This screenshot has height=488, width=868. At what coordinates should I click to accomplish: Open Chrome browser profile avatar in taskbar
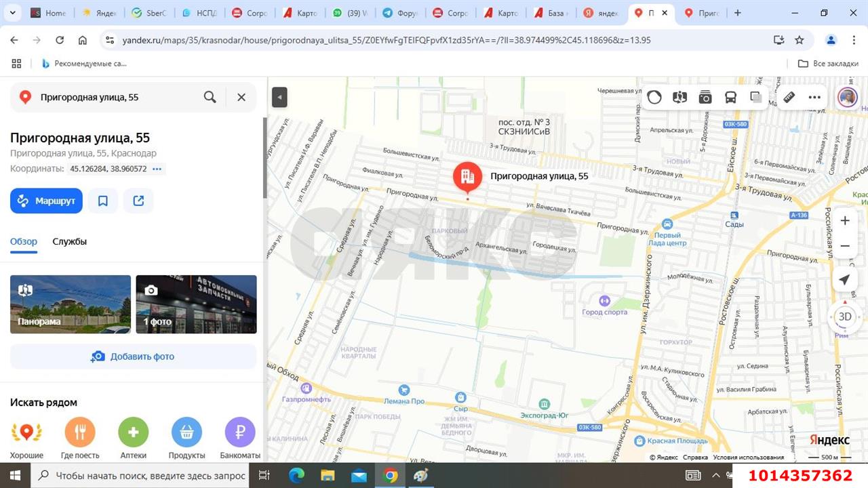point(391,476)
